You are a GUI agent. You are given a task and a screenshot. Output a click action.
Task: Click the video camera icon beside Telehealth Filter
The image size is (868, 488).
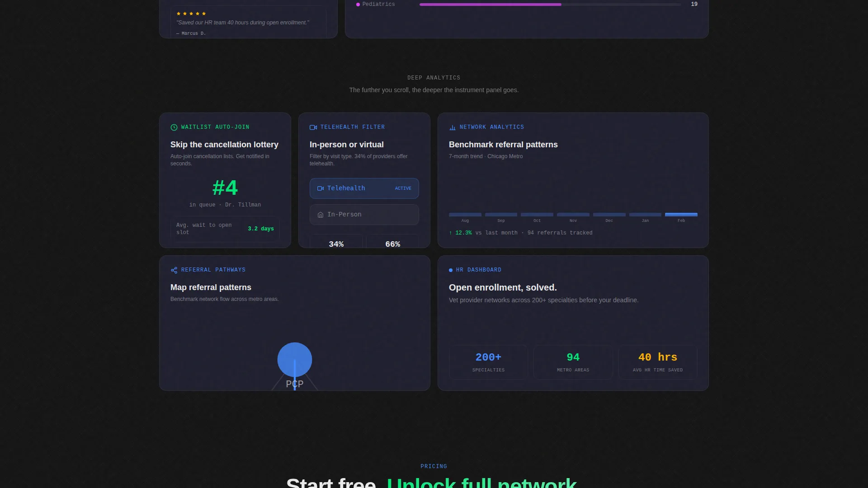tap(313, 127)
